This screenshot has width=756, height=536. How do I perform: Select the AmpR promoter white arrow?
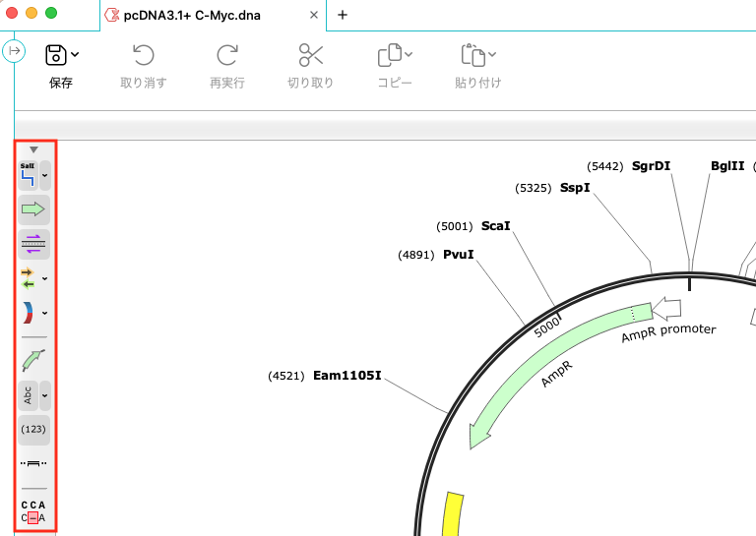pos(668,308)
